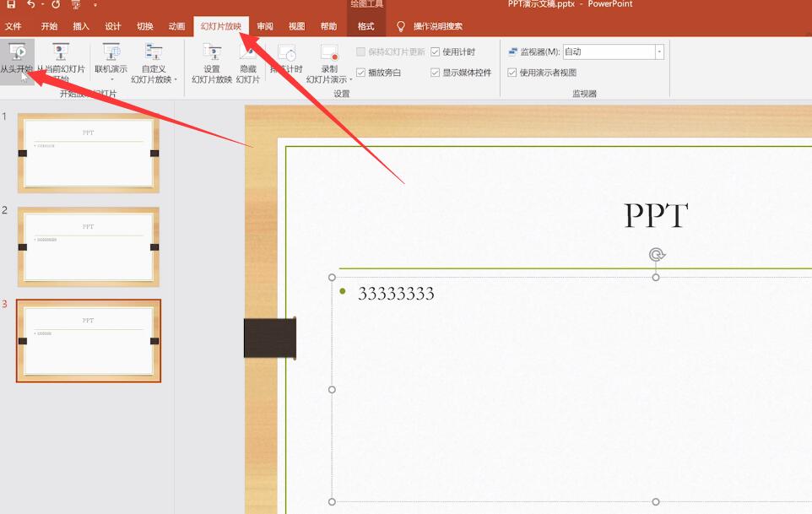
Task: Switch to the 设计 design tab
Action: 113,26
